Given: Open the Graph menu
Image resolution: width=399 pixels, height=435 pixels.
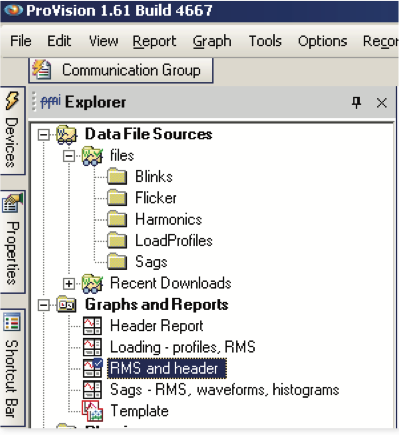Looking at the screenshot, I should (212, 42).
